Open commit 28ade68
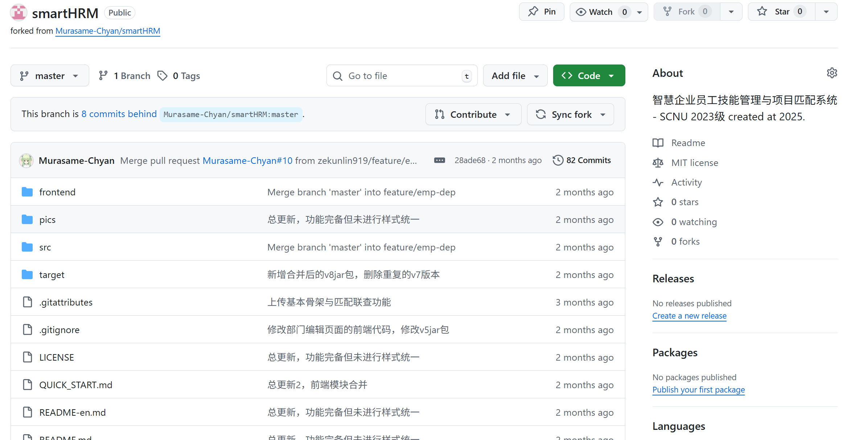This screenshot has height=440, width=868. click(x=470, y=160)
